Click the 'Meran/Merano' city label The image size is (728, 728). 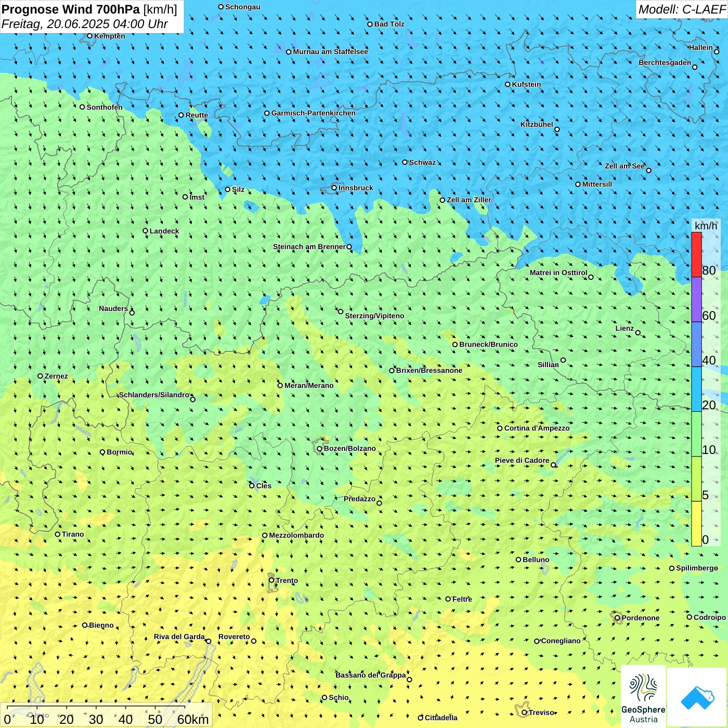pyautogui.click(x=309, y=385)
